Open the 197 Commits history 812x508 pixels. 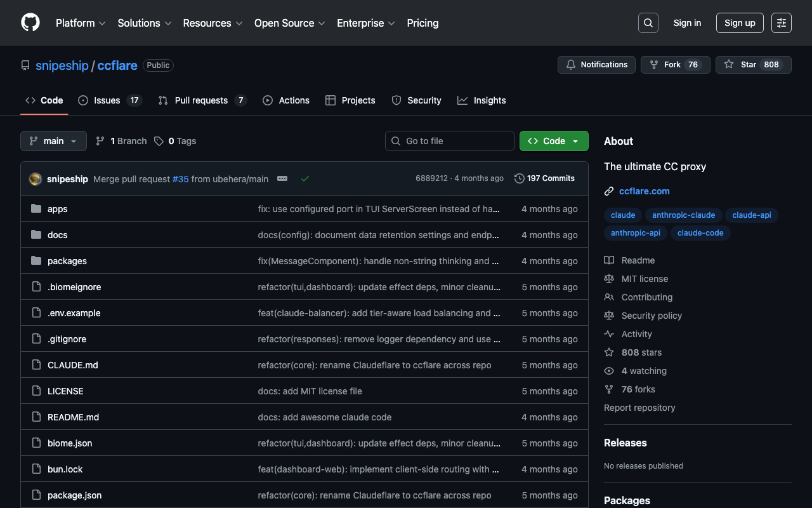(544, 178)
